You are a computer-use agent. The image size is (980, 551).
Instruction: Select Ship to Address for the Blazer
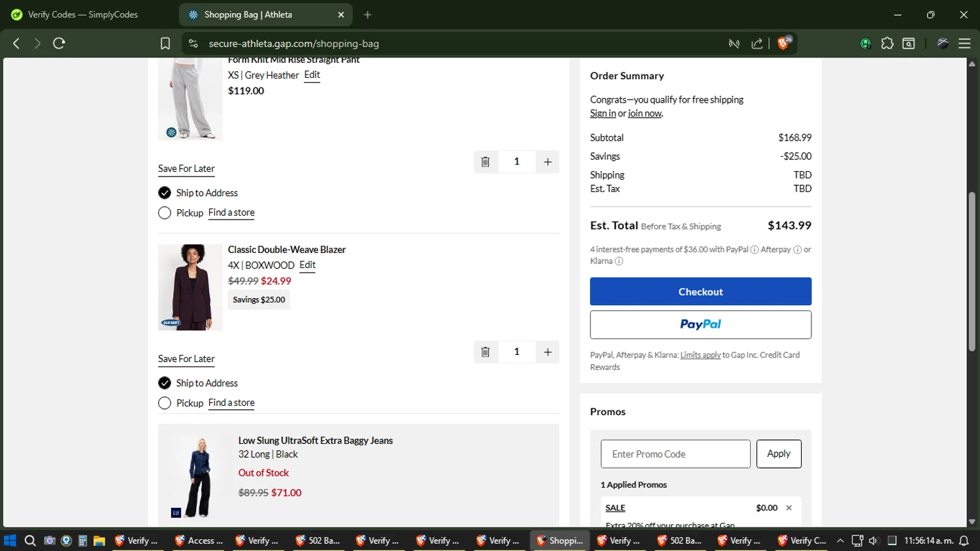165,383
